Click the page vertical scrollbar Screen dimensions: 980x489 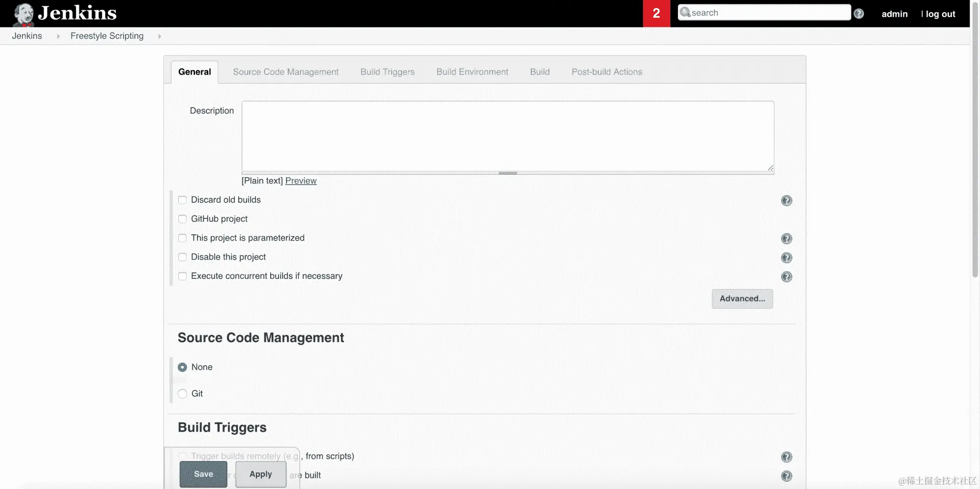(x=975, y=139)
